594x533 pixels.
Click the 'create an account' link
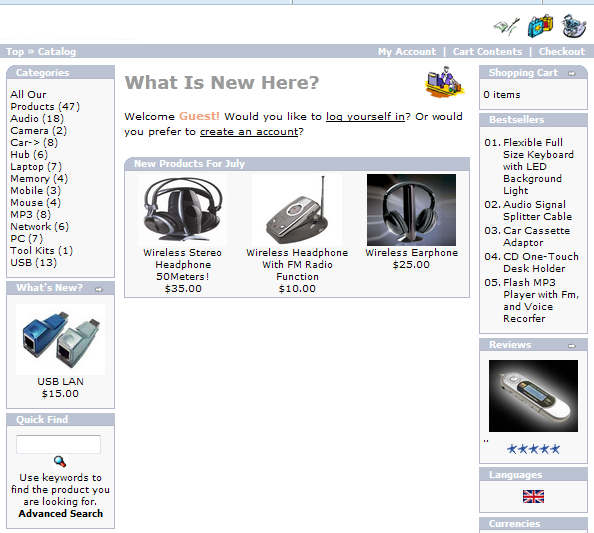(x=249, y=131)
